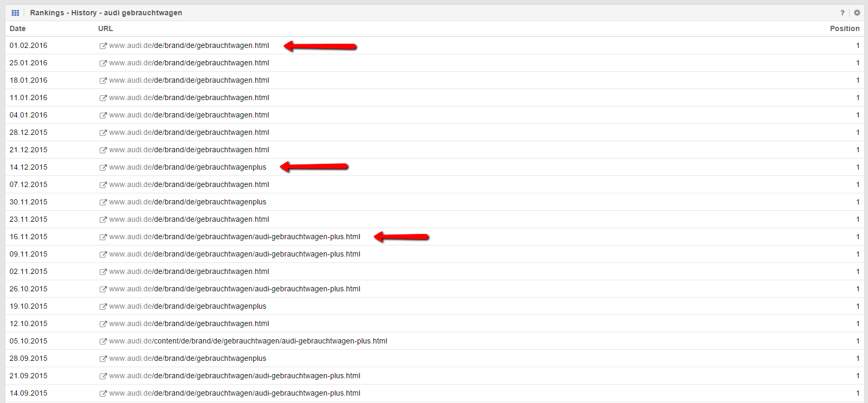Image resolution: width=868 pixels, height=403 pixels.
Task: Sort by the Position column header
Action: point(844,28)
